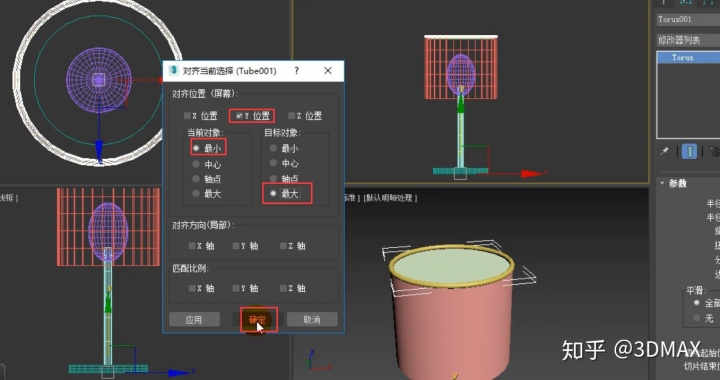Select 最大 under 当前对象
This screenshot has width=720, height=380.
pyautogui.click(x=196, y=194)
